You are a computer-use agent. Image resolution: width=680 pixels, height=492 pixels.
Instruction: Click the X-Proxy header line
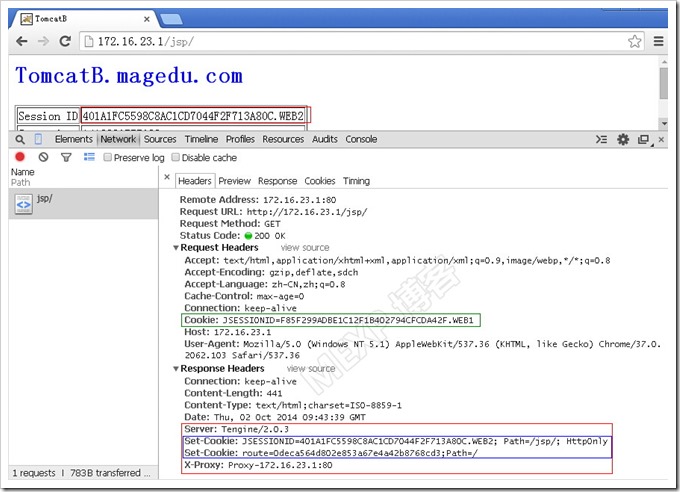point(258,465)
